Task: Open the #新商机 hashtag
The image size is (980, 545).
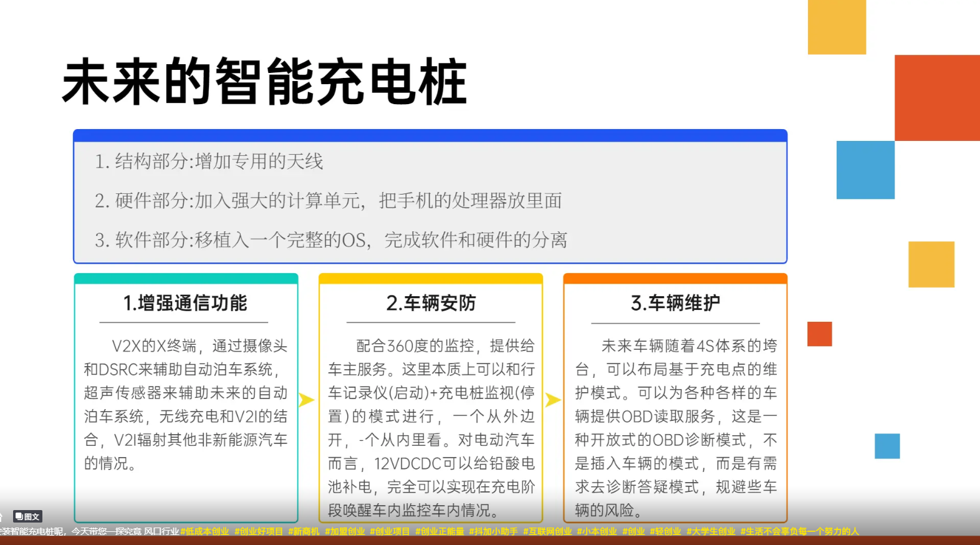Action: (304, 531)
